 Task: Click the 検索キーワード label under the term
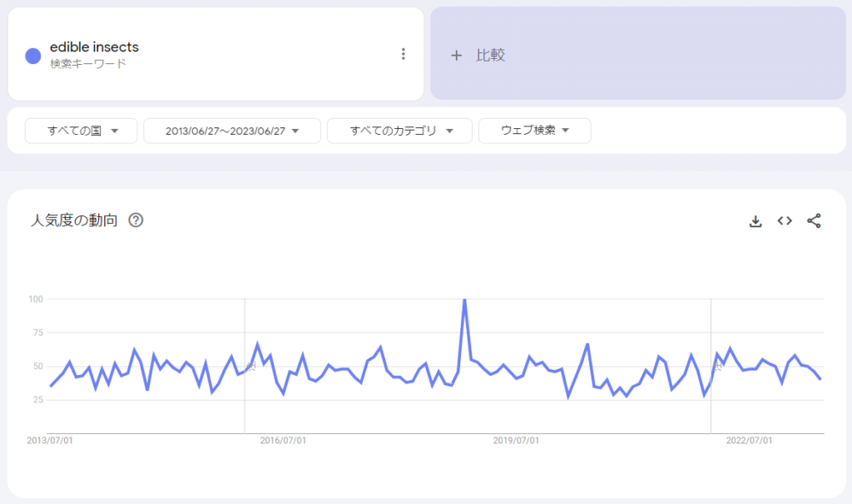click(87, 64)
